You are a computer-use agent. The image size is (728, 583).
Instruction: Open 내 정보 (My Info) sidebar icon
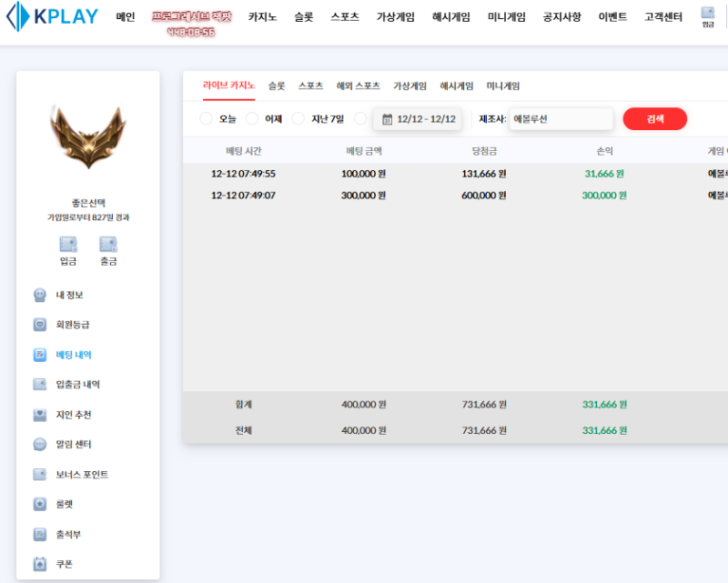40,295
